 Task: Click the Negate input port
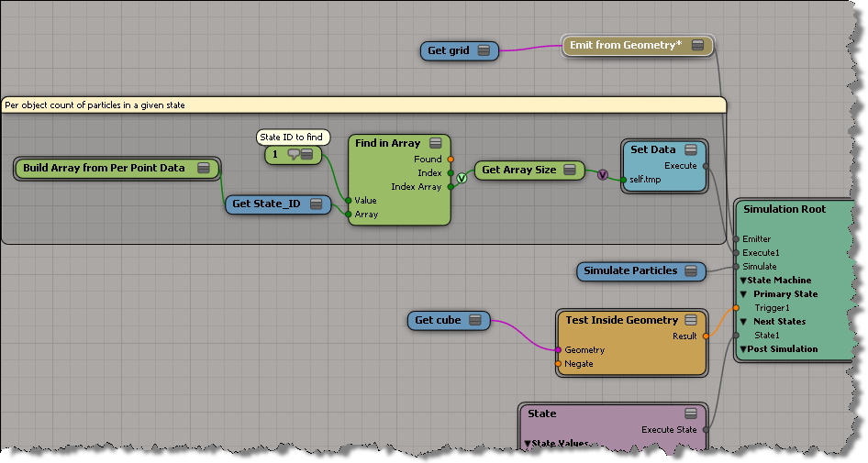point(558,364)
